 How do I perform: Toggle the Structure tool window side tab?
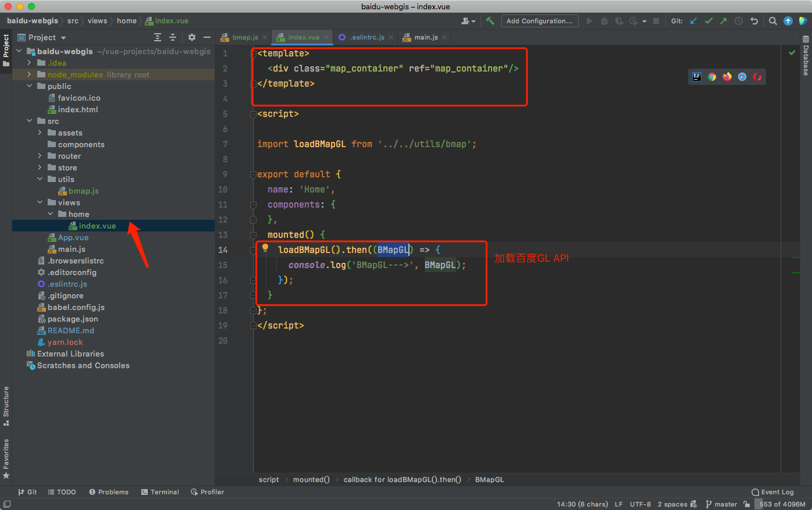[6, 406]
